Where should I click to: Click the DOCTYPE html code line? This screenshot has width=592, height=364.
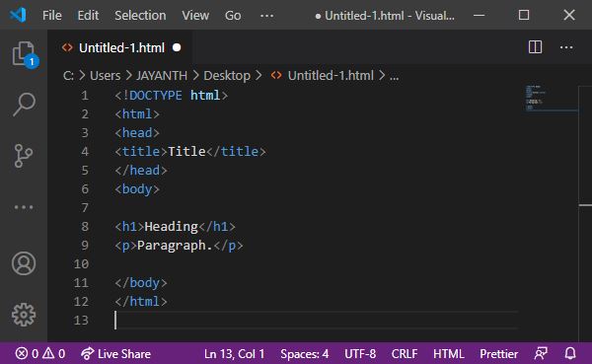tap(172, 95)
